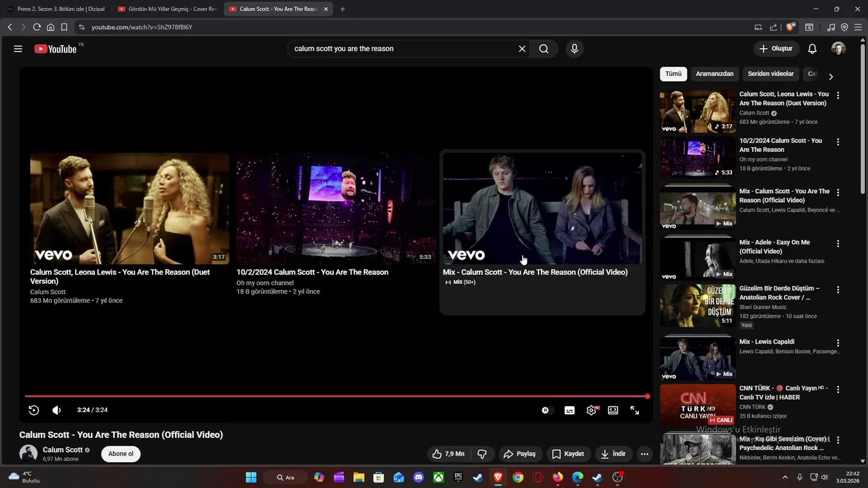Mute the video volume icon

(56, 410)
